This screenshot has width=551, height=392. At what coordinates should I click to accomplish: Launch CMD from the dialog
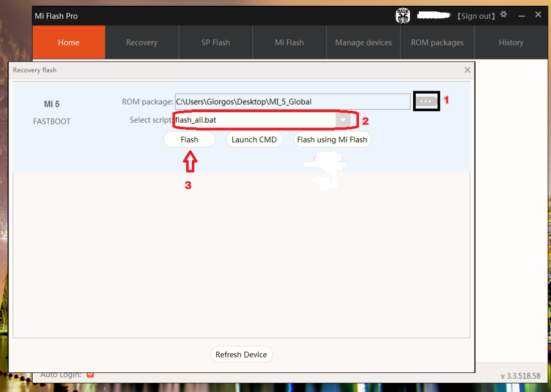coord(254,140)
